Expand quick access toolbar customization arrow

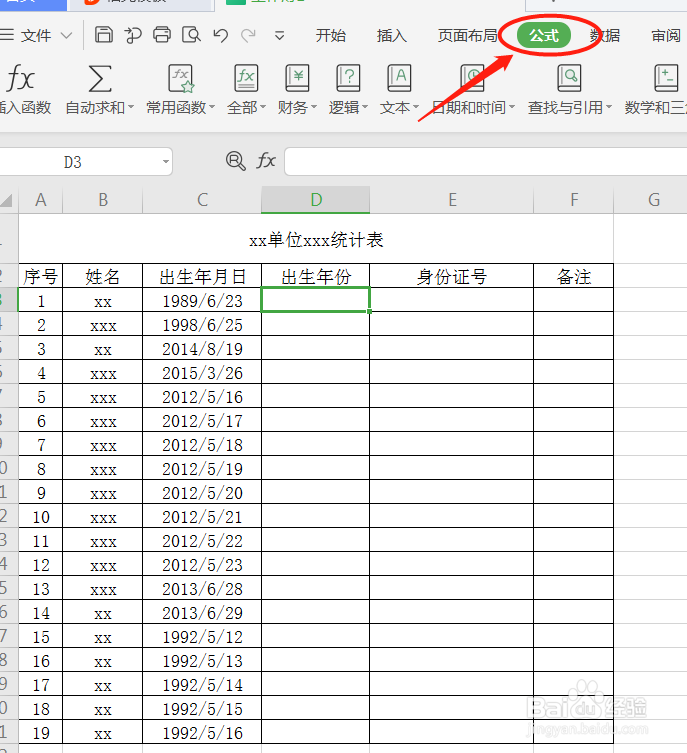click(279, 36)
